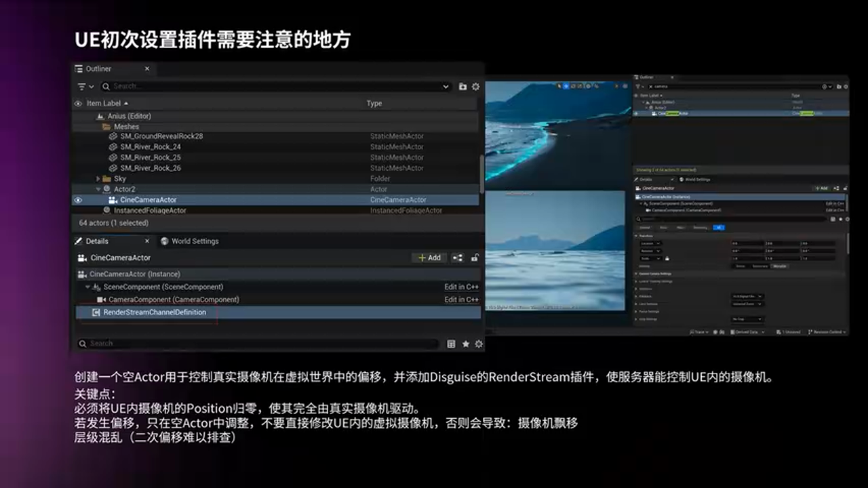Open the Outliner filter icon
This screenshot has width=868, height=488.
[x=81, y=86]
